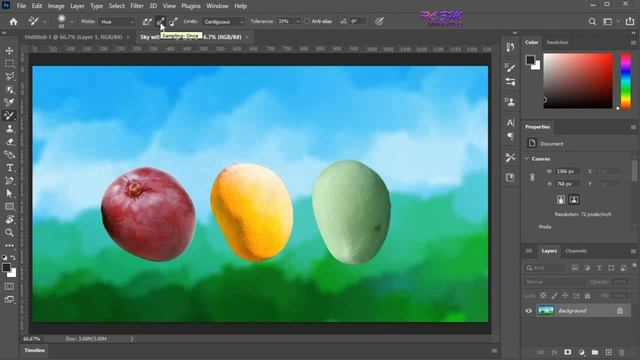The height and width of the screenshot is (360, 640).
Task: Open the Search magnifier at top right
Action: tap(592, 22)
